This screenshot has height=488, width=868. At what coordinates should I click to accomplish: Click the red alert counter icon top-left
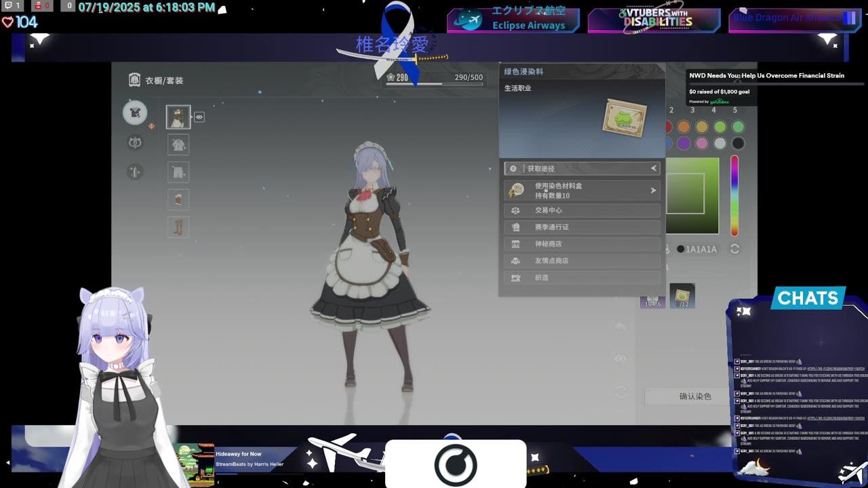42,6
